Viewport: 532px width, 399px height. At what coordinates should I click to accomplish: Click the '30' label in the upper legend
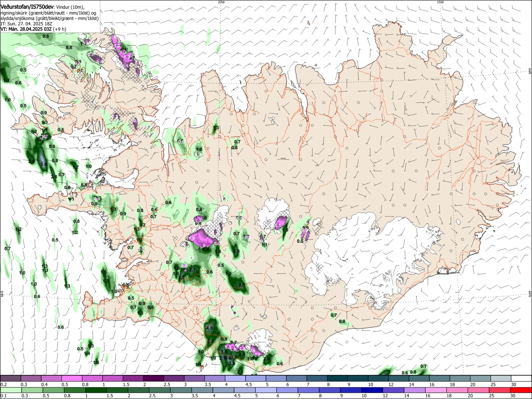pyautogui.click(x=514, y=384)
